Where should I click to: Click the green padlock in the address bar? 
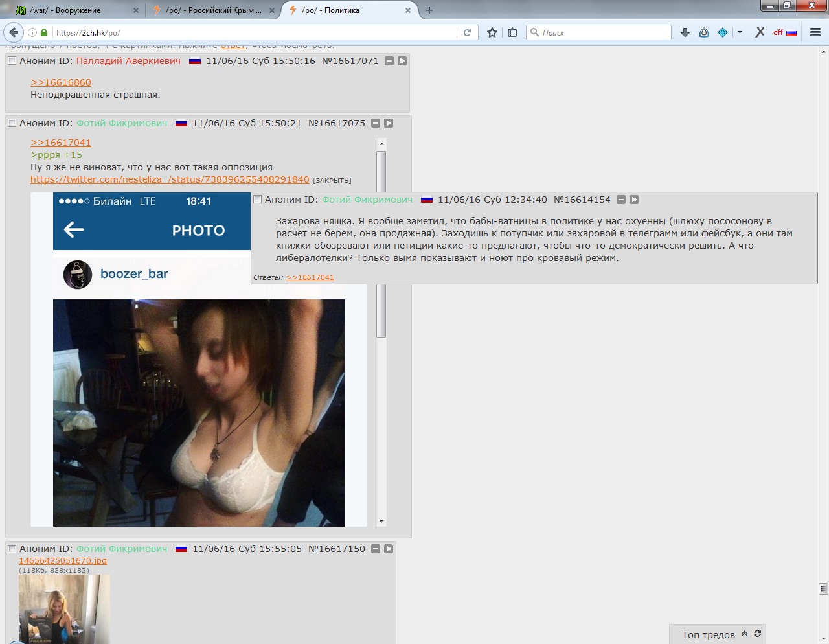coord(44,32)
